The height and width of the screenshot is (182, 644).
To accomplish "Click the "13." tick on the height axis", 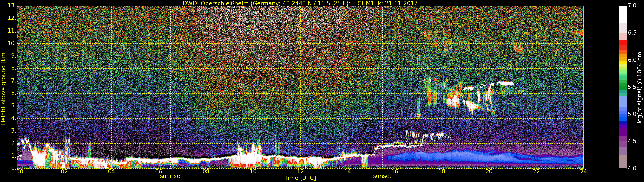I will click(x=12, y=6).
